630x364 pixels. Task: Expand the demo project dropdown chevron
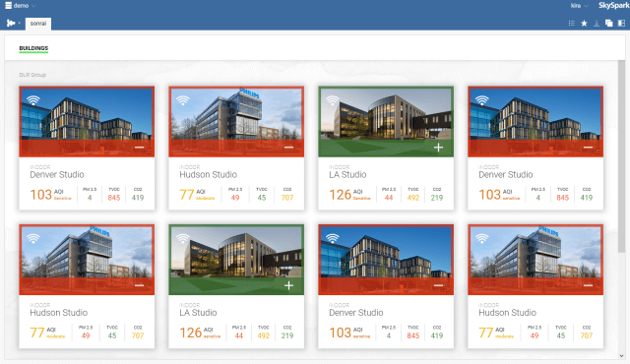point(33,6)
